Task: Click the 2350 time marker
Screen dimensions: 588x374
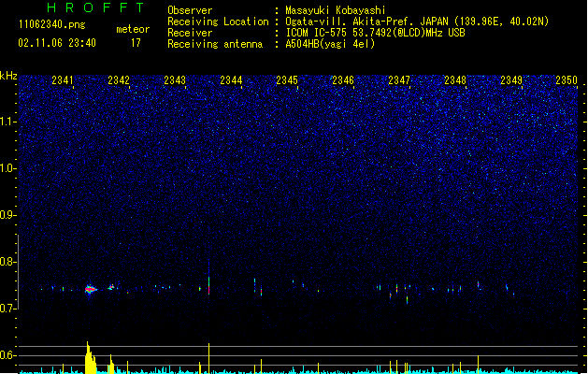Action: coord(566,80)
